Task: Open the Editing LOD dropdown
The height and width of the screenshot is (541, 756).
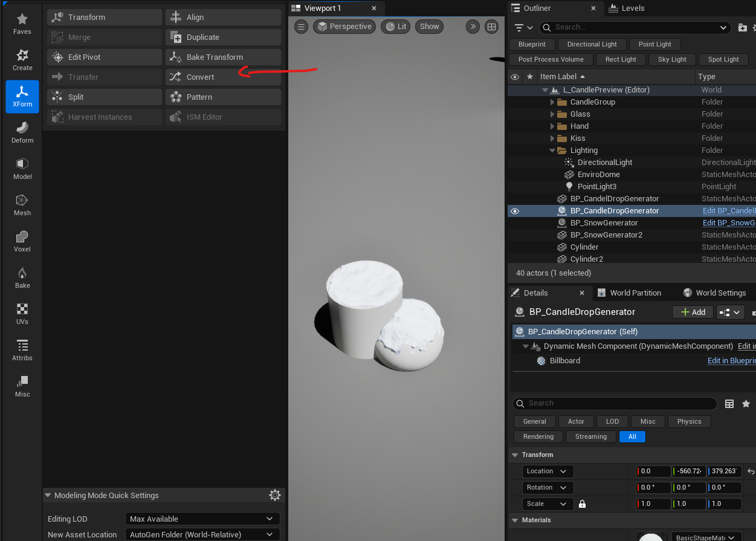Action: (202, 519)
